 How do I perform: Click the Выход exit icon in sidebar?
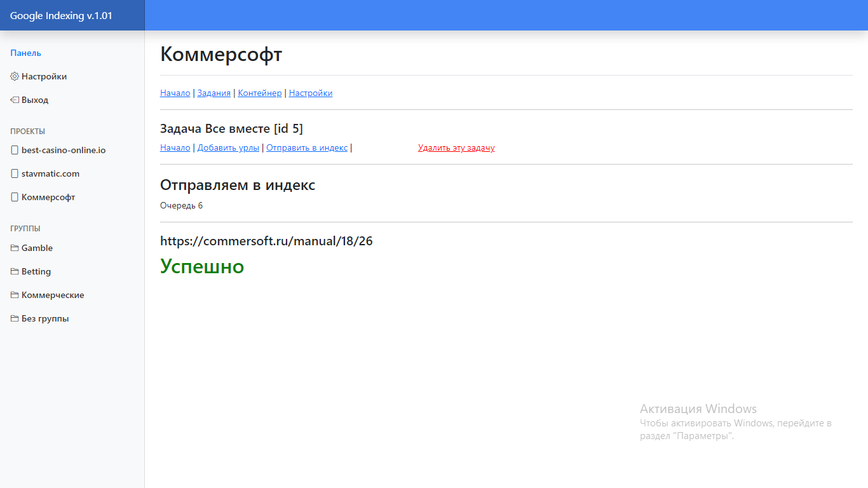click(x=15, y=100)
